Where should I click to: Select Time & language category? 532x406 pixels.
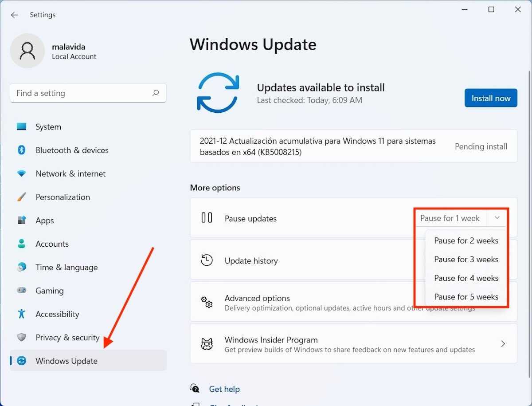pos(88,267)
